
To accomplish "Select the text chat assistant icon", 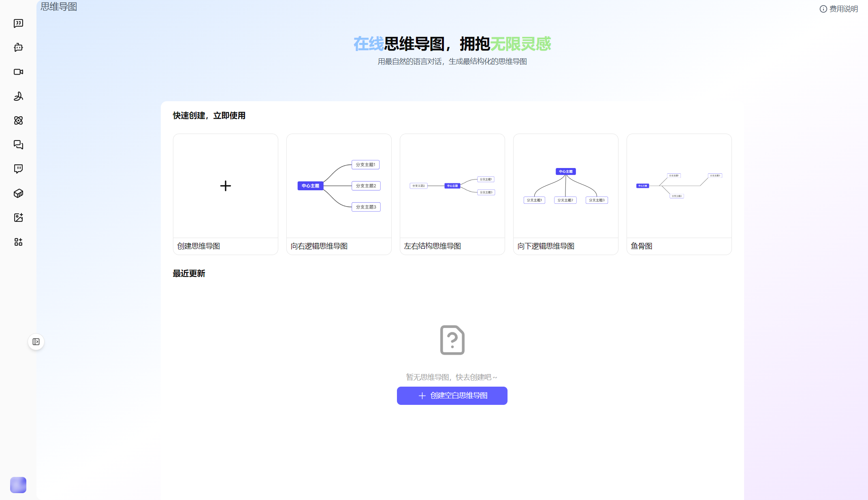I will tap(18, 23).
